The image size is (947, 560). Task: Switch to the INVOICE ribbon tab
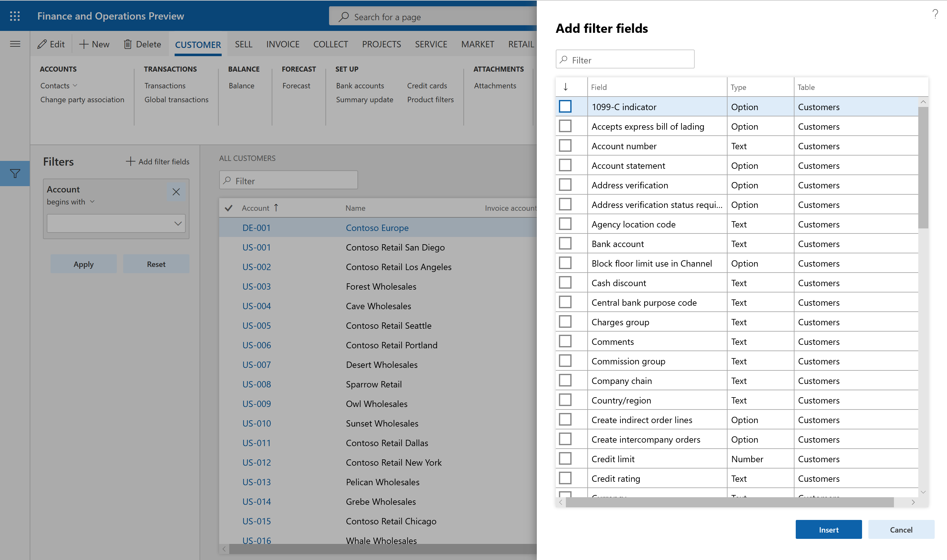[283, 43]
